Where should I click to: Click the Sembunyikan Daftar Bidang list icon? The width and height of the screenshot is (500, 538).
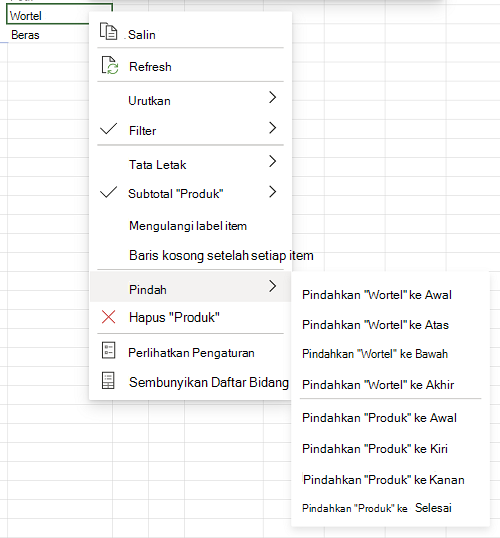point(108,381)
